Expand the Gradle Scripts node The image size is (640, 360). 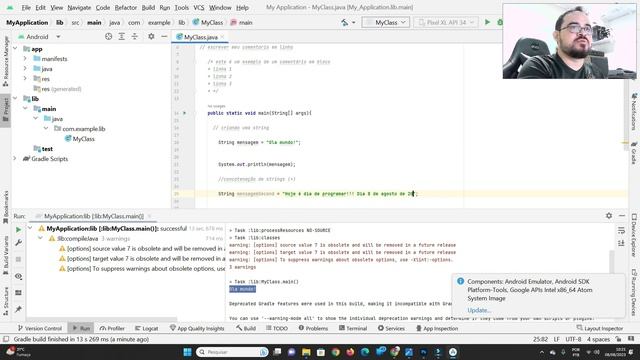coord(16,159)
